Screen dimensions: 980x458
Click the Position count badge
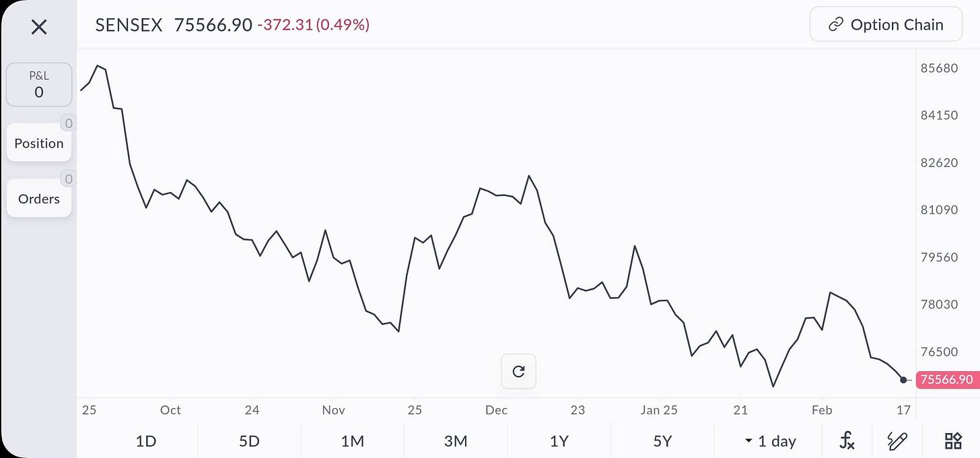click(x=67, y=123)
